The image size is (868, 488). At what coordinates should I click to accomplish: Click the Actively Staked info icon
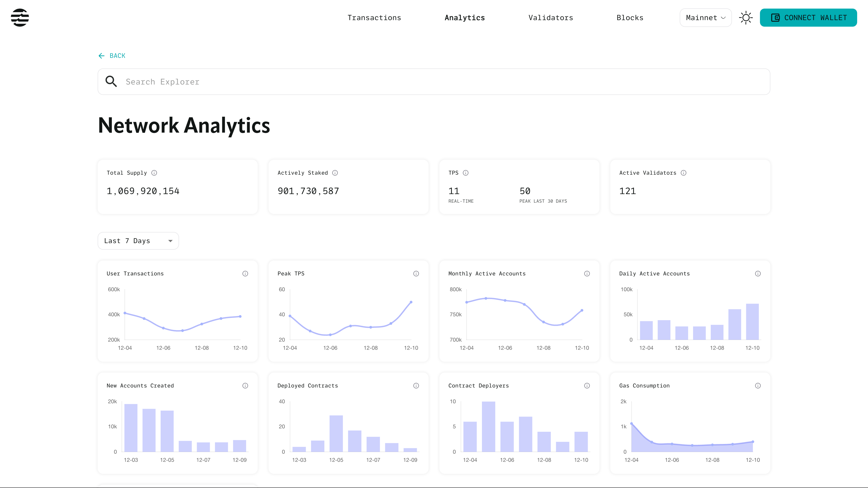coord(335,173)
